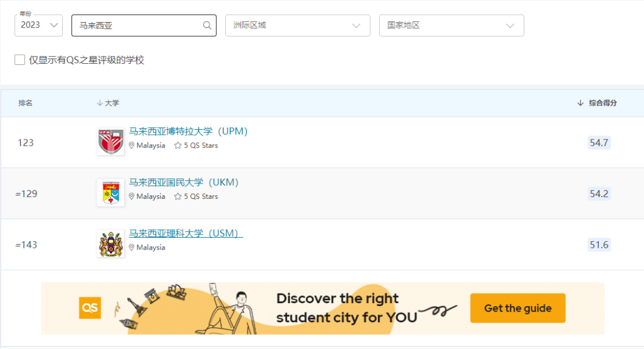This screenshot has width=644, height=349.
Task: Click Malaysia text in UPM row
Action: tap(151, 145)
